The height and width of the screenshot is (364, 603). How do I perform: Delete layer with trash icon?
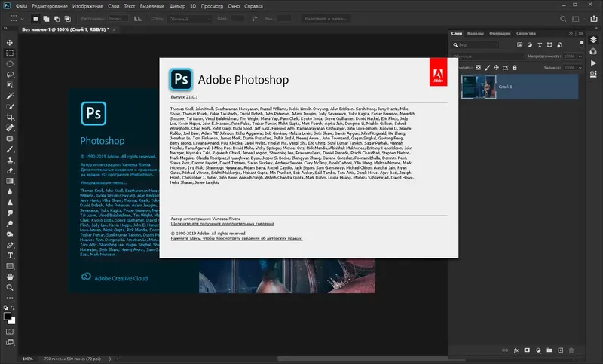point(571,350)
